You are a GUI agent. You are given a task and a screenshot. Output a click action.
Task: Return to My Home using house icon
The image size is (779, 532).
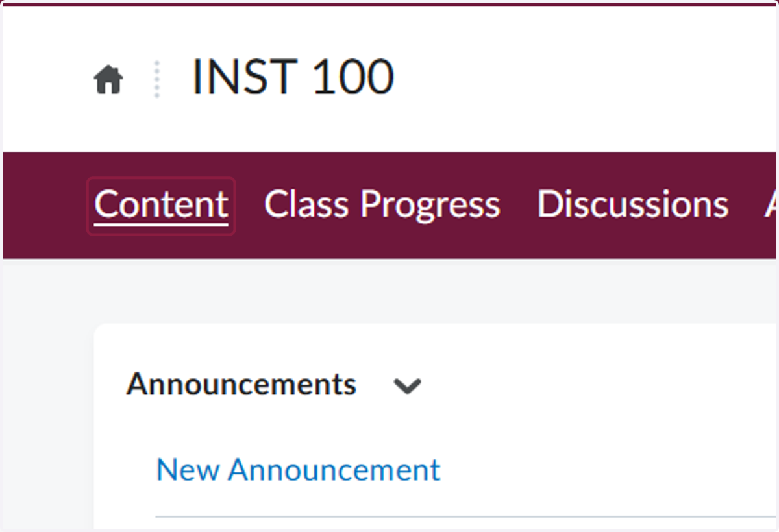[x=108, y=80]
